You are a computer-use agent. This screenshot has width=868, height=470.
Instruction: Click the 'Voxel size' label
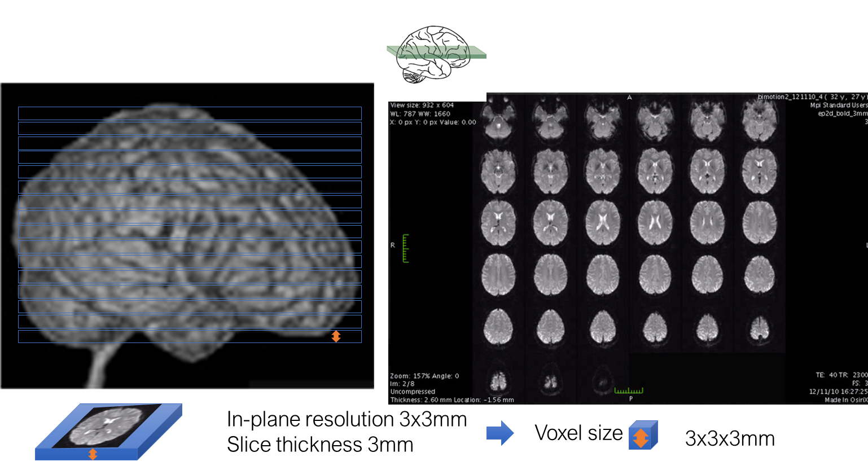click(x=578, y=433)
